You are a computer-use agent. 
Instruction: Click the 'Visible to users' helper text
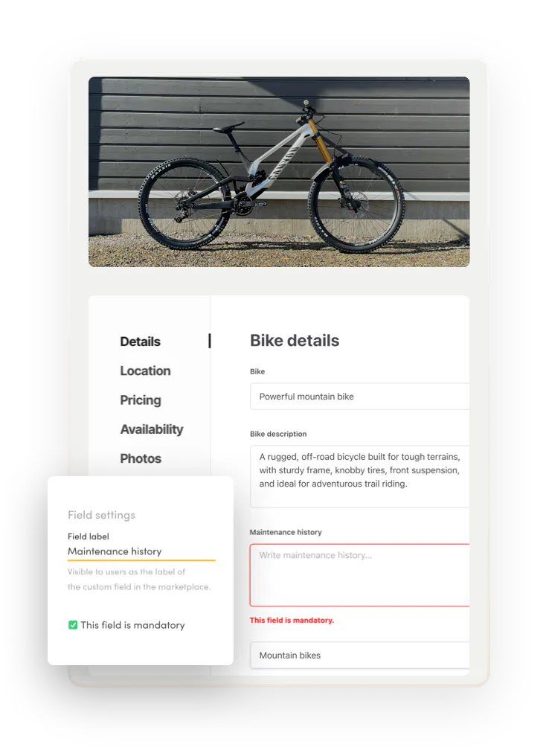click(x=126, y=572)
